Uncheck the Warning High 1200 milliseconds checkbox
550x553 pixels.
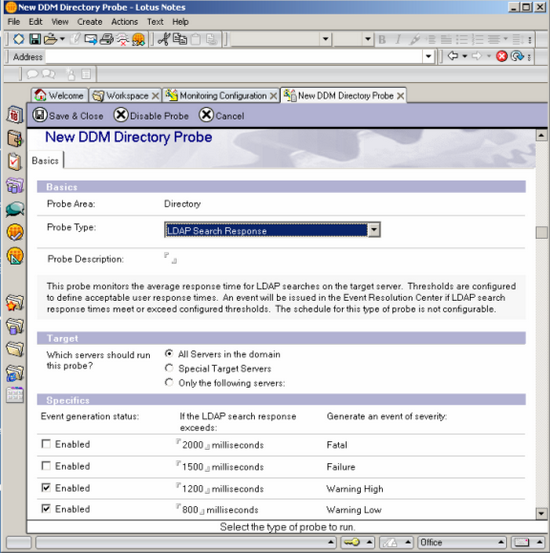tap(46, 487)
